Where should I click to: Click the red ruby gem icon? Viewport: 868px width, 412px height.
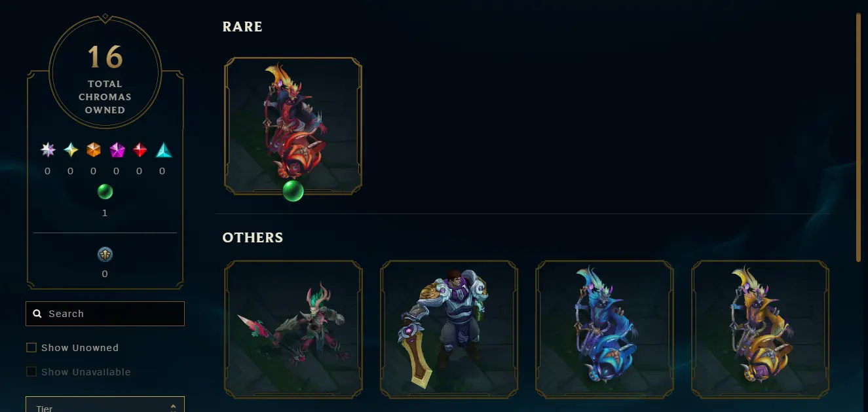coord(140,150)
